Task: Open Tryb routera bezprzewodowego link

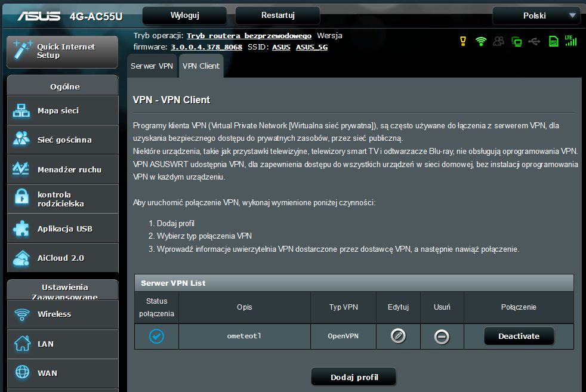Action: tap(249, 36)
